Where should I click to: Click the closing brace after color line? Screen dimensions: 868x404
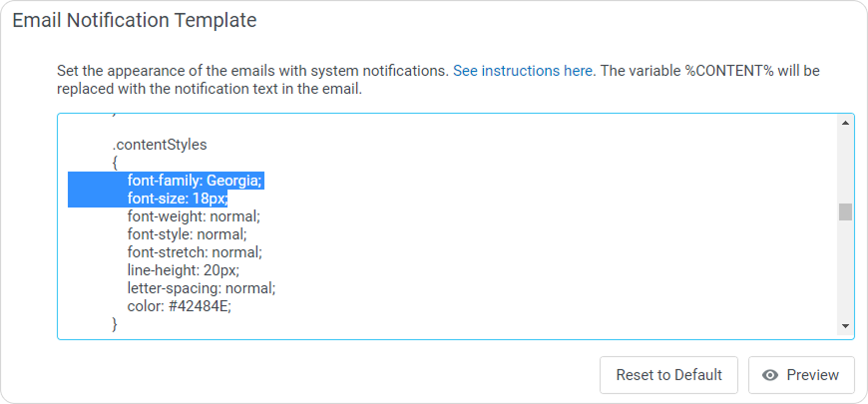click(x=115, y=324)
